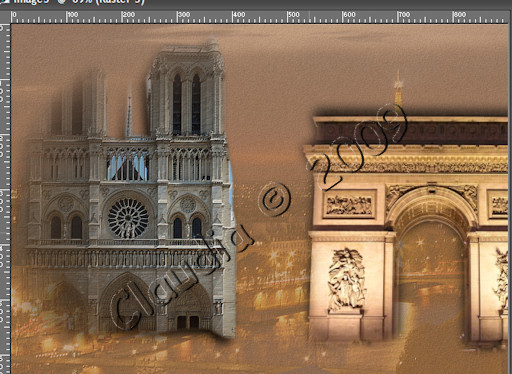Click the 0 mark on horizontal ruler
This screenshot has width=512, height=374.
click(x=14, y=15)
